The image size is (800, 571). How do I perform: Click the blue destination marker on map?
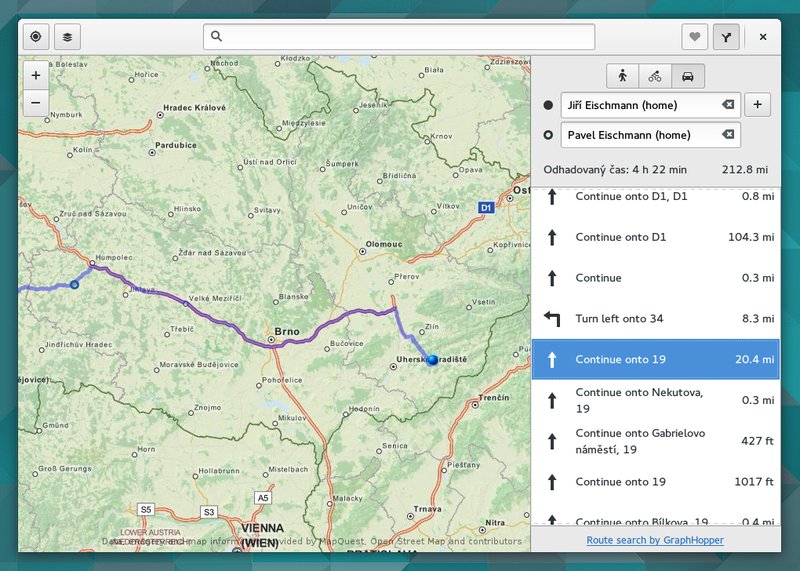pyautogui.click(x=433, y=360)
